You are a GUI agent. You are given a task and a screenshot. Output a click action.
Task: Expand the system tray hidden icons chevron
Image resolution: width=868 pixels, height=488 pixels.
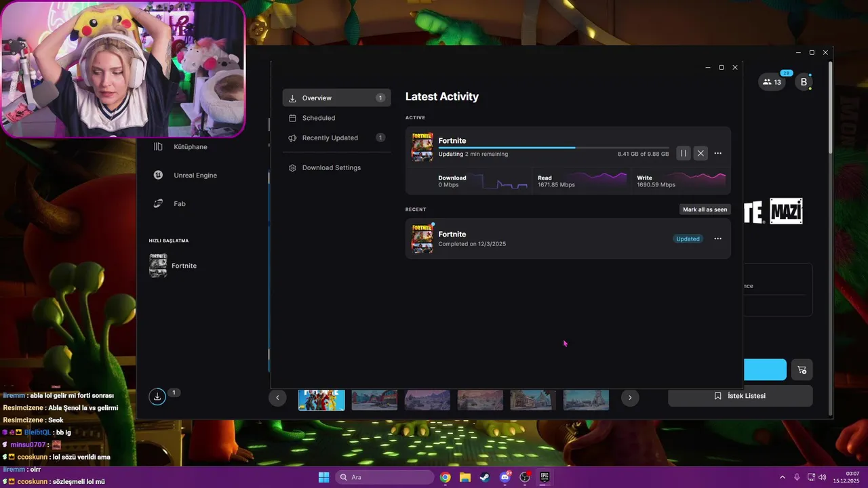(782, 477)
